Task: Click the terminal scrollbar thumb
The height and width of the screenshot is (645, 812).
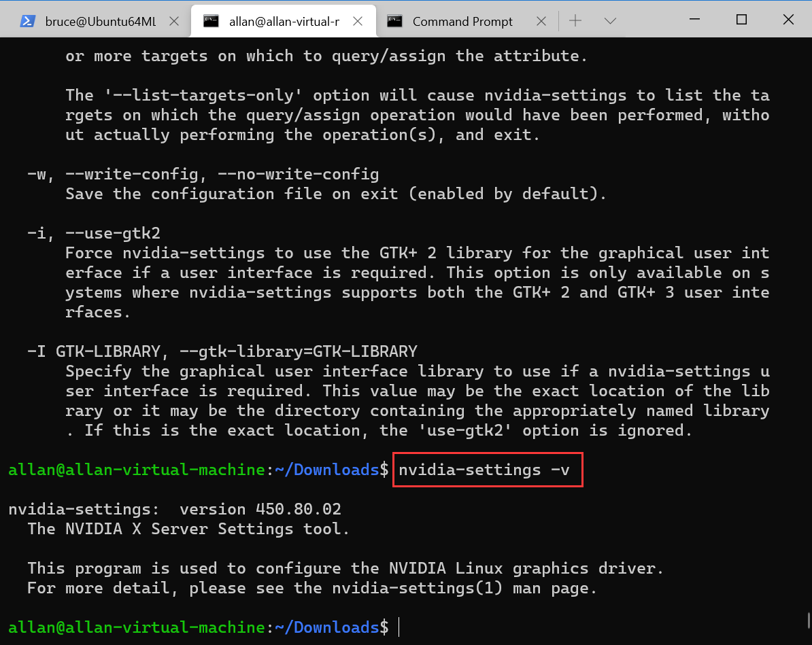Action: (x=809, y=620)
